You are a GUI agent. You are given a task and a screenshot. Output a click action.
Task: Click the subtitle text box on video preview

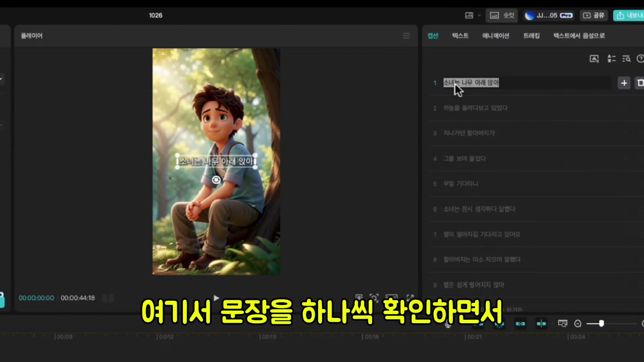[x=216, y=161]
